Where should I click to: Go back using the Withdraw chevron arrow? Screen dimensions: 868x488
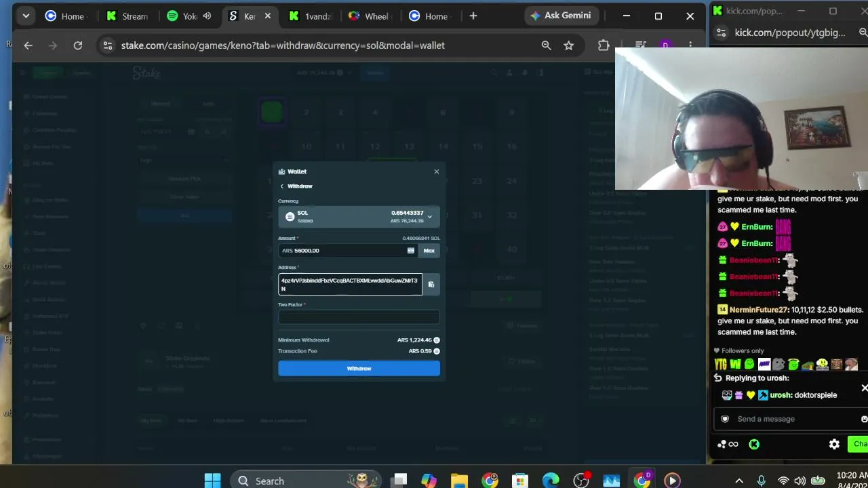pyautogui.click(x=282, y=186)
